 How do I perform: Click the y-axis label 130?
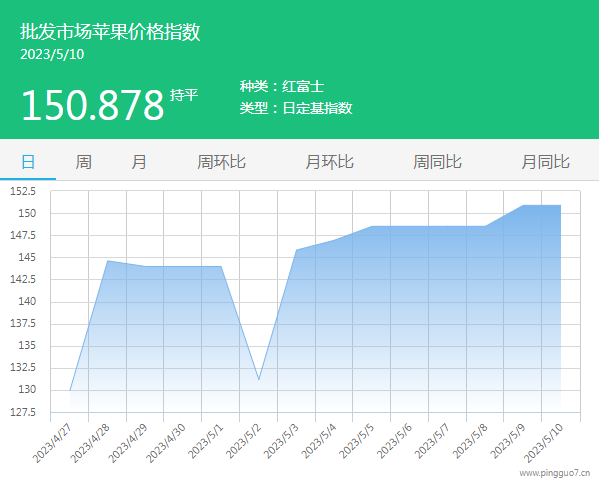coord(27,390)
